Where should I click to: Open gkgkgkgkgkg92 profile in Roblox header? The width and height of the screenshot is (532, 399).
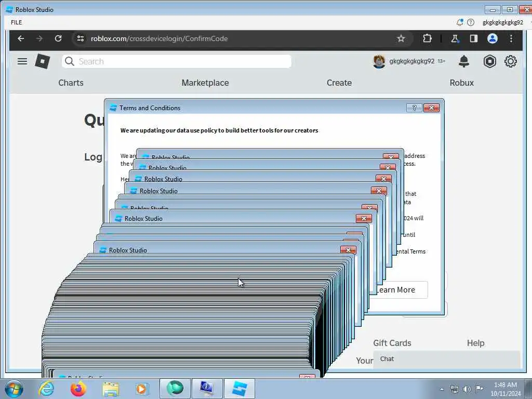[x=409, y=61]
